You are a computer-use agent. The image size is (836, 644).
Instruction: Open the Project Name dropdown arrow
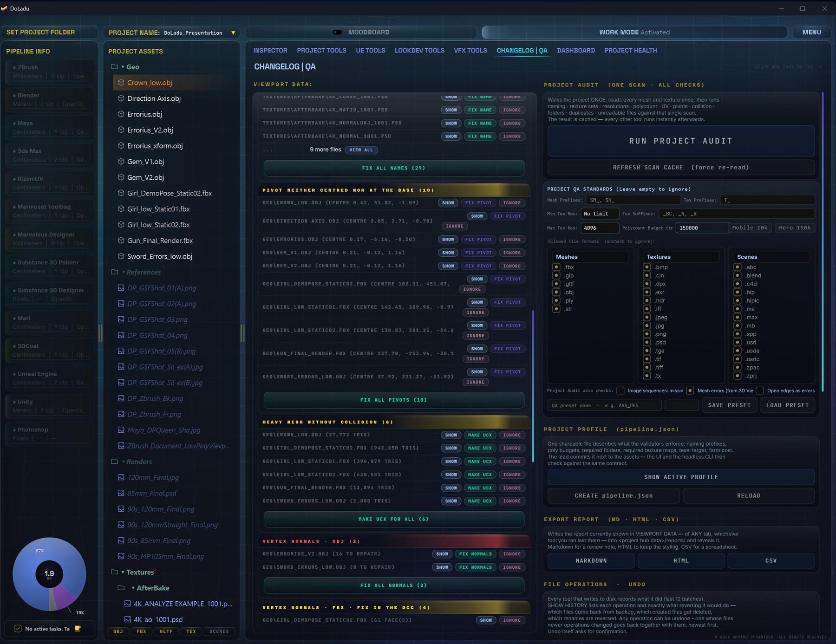tap(233, 33)
